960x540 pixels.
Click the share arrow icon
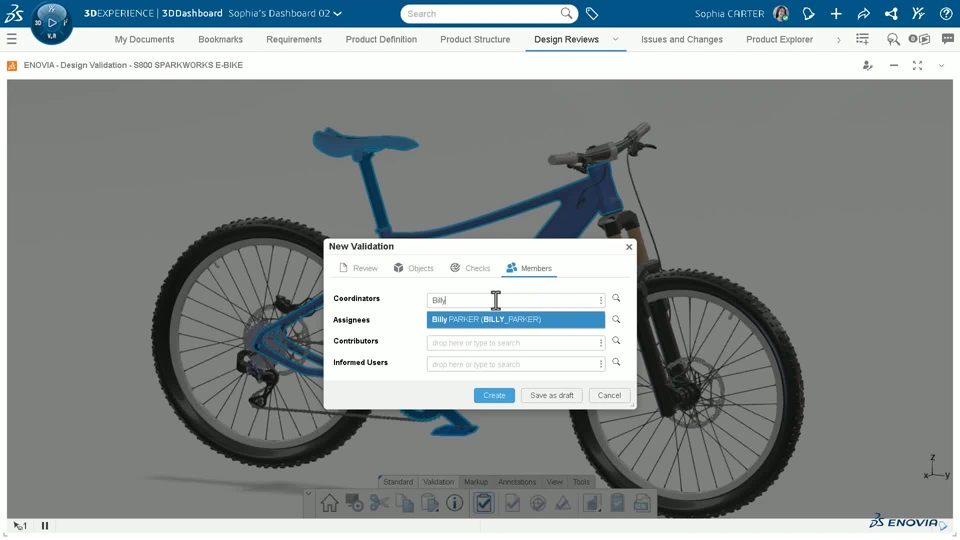[863, 13]
